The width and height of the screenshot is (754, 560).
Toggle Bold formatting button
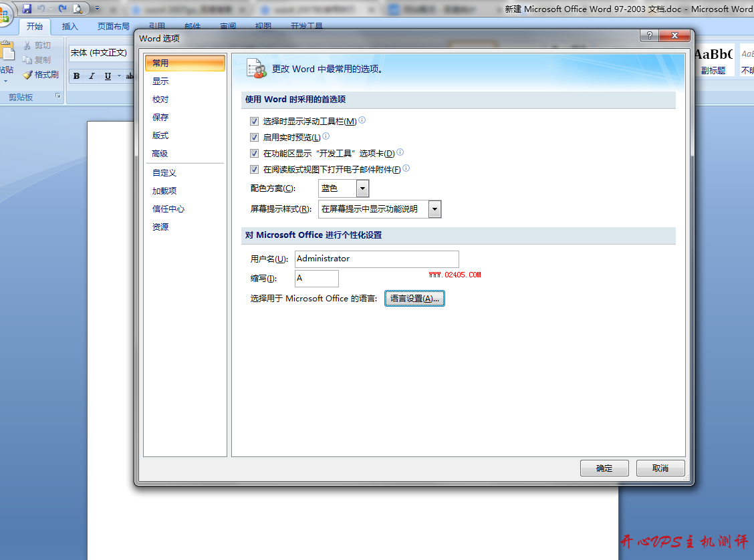click(76, 76)
